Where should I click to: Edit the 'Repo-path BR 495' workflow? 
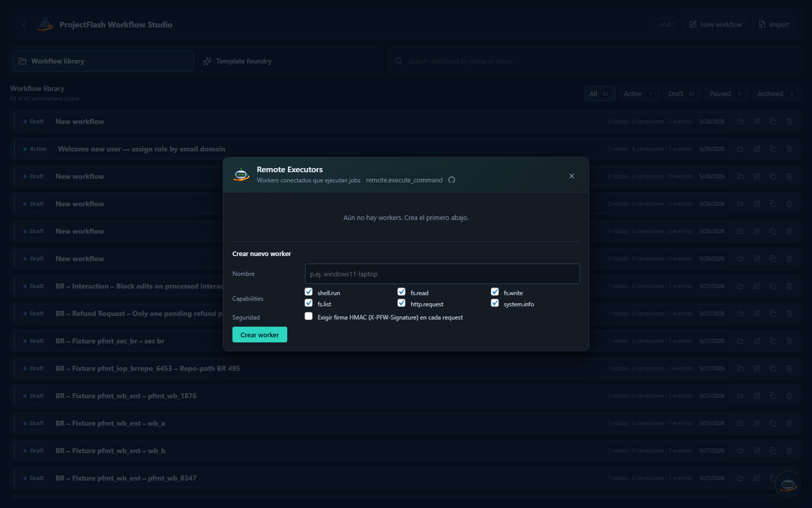tap(757, 368)
